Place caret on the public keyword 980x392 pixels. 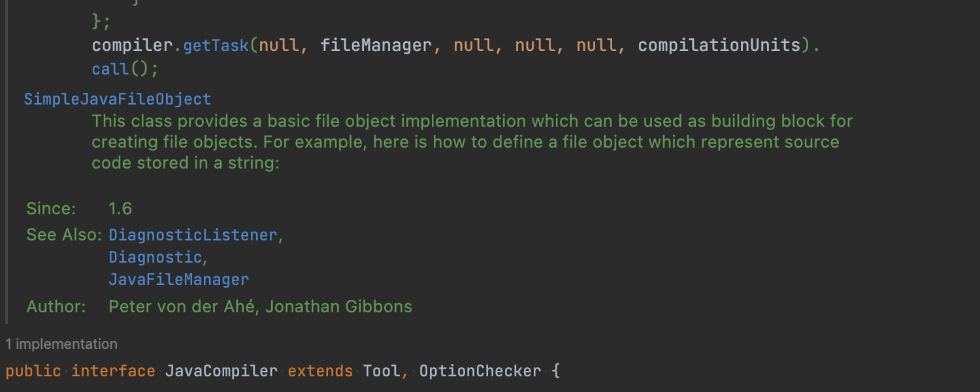[x=33, y=371]
